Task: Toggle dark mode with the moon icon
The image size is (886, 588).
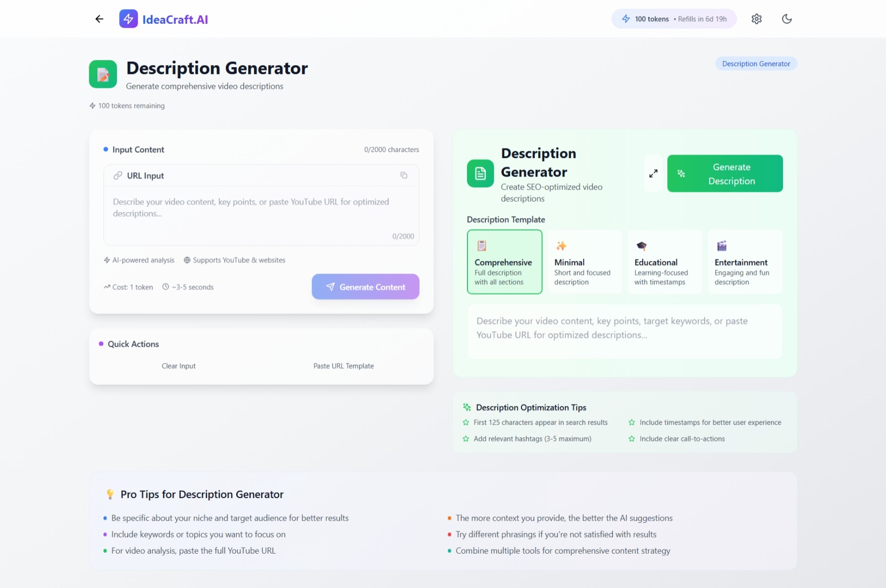Action: (x=786, y=19)
